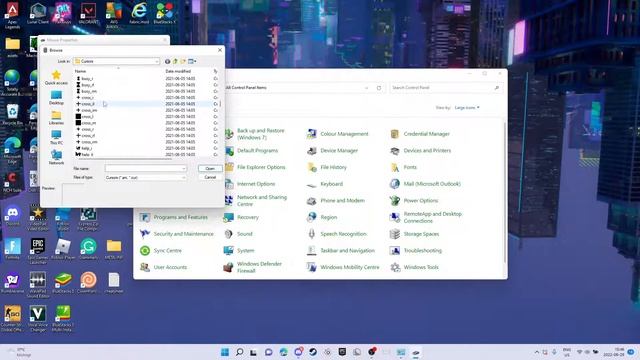
Task: Open Phone and Modem icon
Action: (x=312, y=201)
